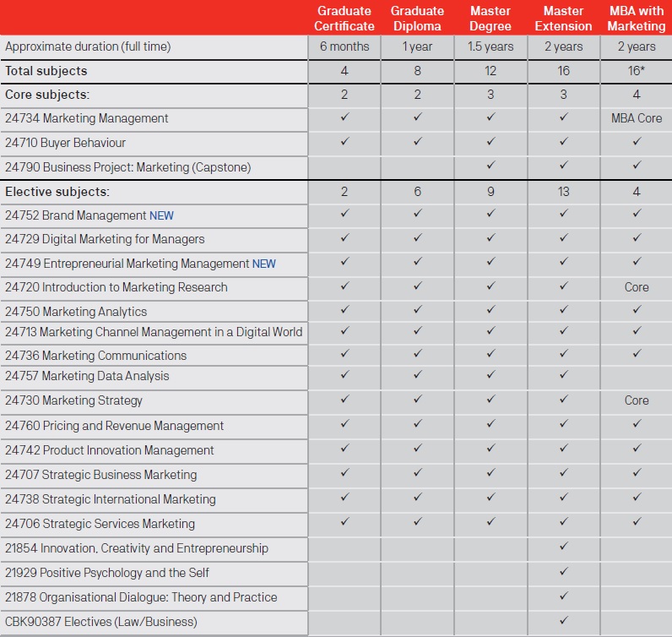The image size is (672, 637).
Task: Click Master Extension checkmark for CBK90387 Electives
Action: pos(563,621)
